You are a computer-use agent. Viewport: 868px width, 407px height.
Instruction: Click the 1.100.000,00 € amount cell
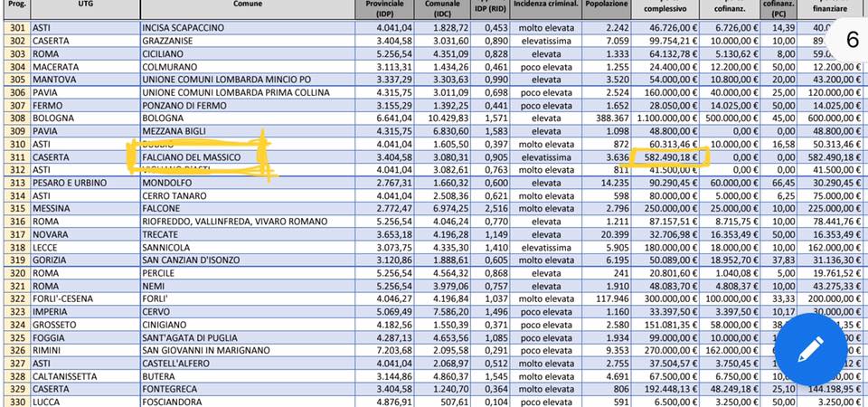[665, 118]
